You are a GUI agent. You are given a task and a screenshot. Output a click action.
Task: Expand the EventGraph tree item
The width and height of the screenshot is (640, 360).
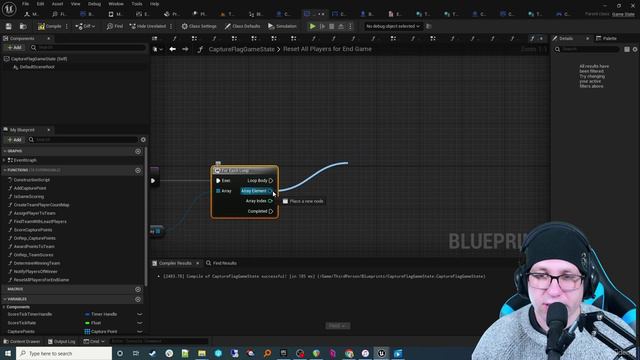click(4, 160)
